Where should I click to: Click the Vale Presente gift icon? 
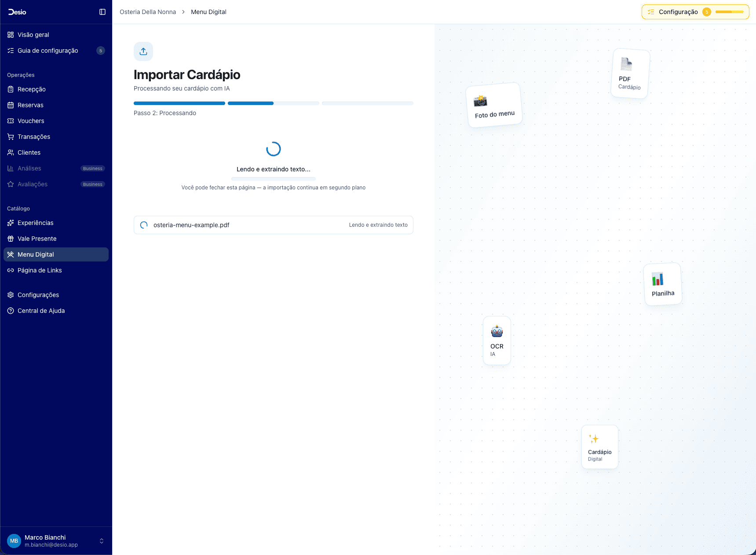11,239
